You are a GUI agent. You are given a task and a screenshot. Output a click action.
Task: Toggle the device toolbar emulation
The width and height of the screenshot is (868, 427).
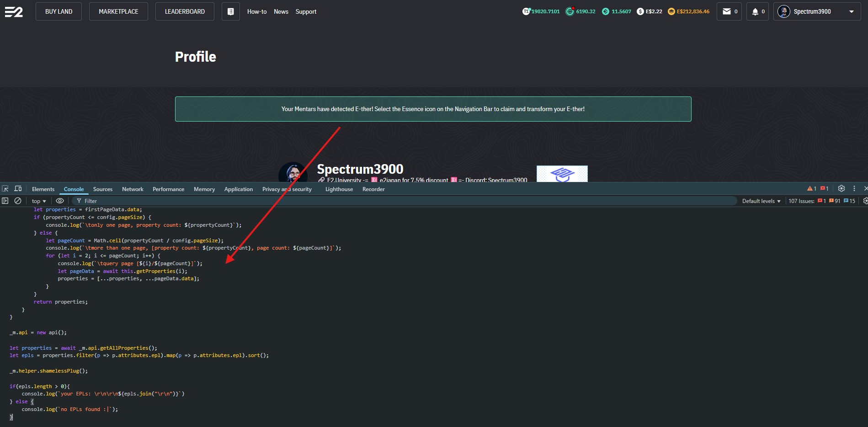point(18,189)
